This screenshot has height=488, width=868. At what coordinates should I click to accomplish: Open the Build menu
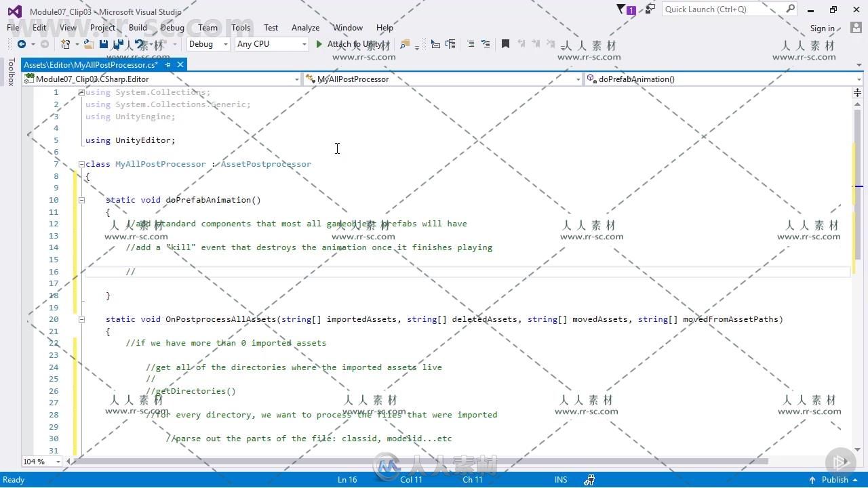tap(138, 28)
